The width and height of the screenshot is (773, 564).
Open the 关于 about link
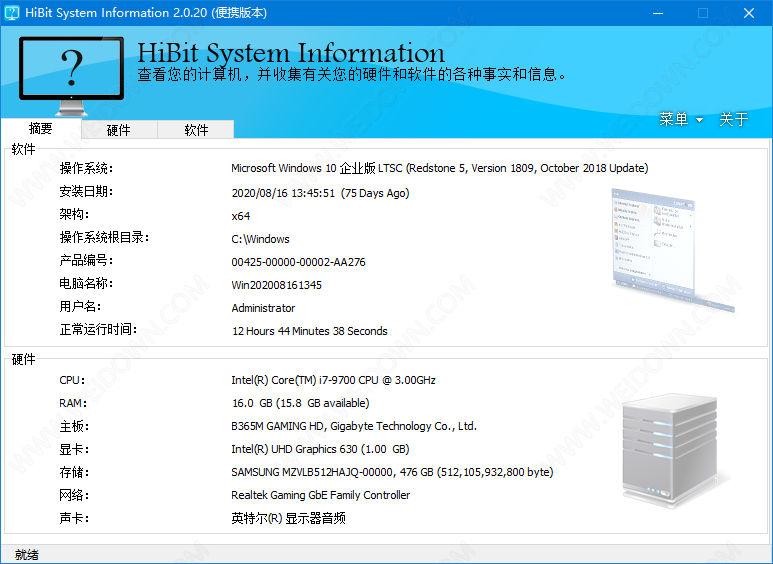point(734,119)
